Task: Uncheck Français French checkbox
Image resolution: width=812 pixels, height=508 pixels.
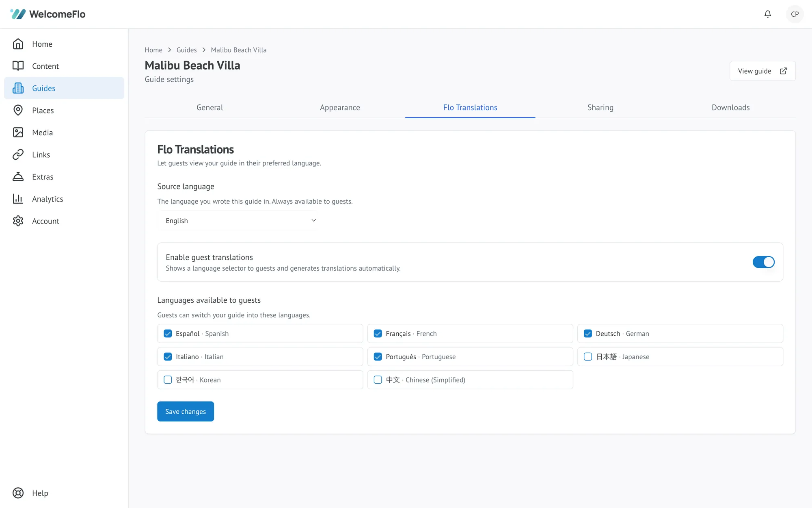Action: pos(378,334)
